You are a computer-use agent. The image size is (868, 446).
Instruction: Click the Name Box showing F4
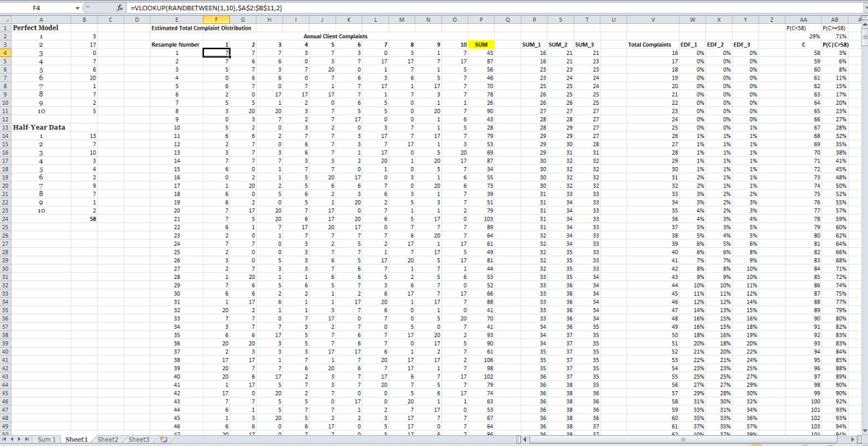38,7
